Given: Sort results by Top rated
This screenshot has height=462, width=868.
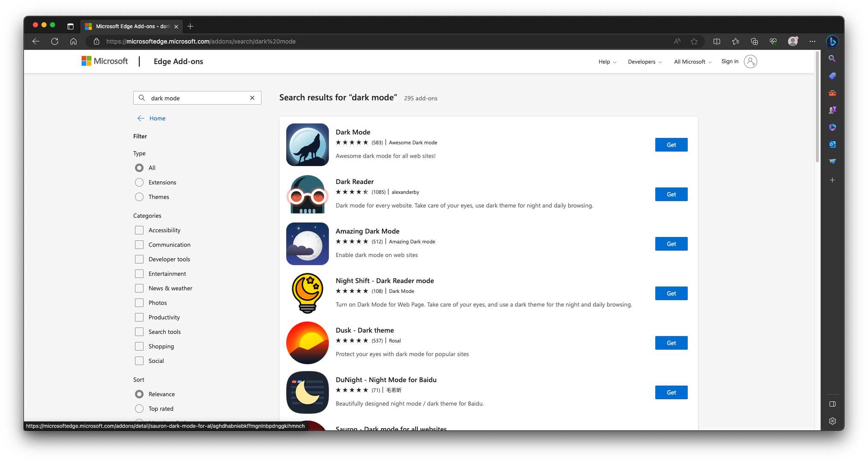Looking at the screenshot, I should pos(139,409).
